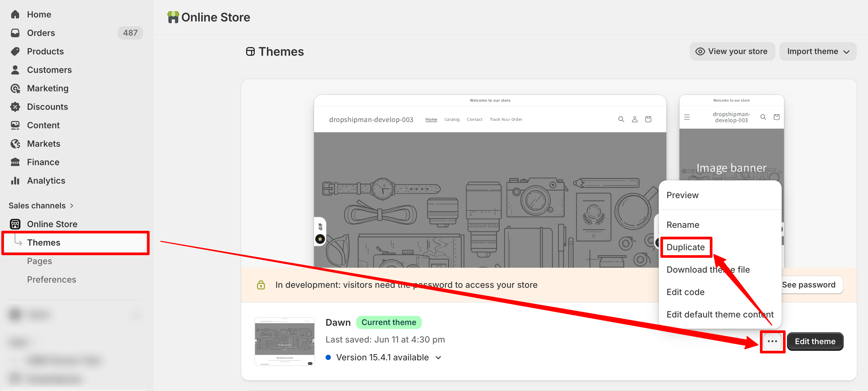Expand the Sales channels section

[x=41, y=206]
